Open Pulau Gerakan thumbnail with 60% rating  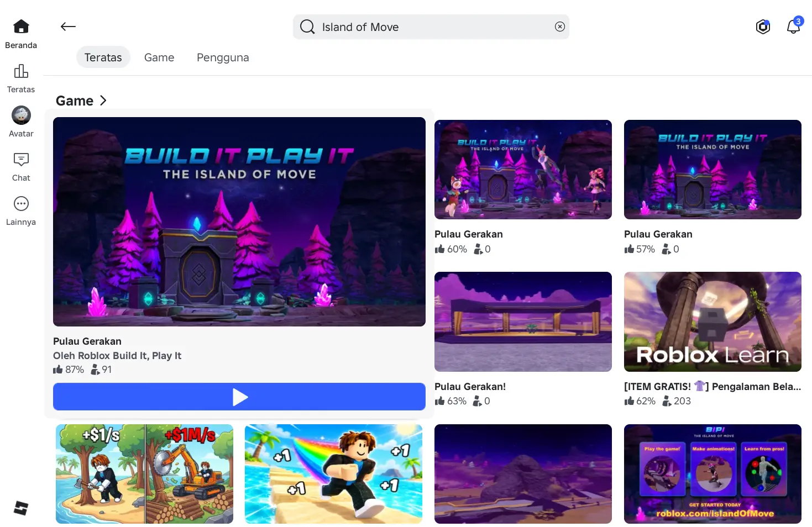[x=523, y=170]
